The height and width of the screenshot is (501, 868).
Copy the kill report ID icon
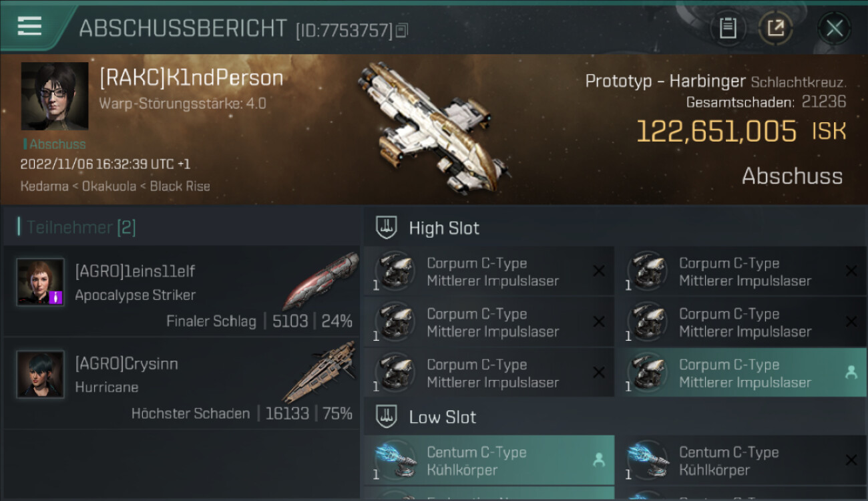[x=401, y=30]
